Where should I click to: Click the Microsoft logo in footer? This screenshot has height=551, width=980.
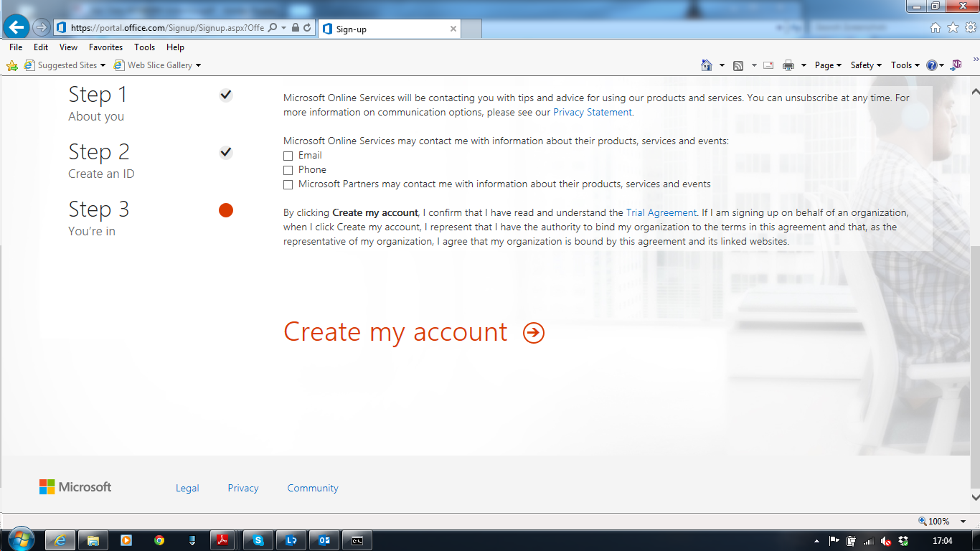point(75,487)
